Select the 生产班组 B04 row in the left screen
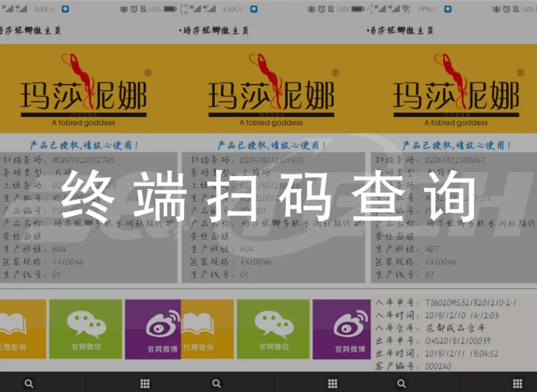537x392 pixels. [x=35, y=249]
